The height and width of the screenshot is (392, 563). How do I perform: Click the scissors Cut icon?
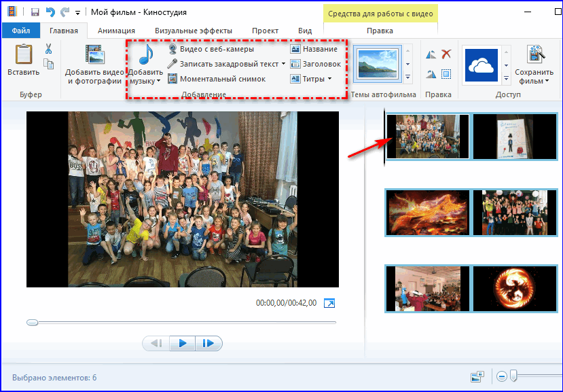[x=49, y=49]
